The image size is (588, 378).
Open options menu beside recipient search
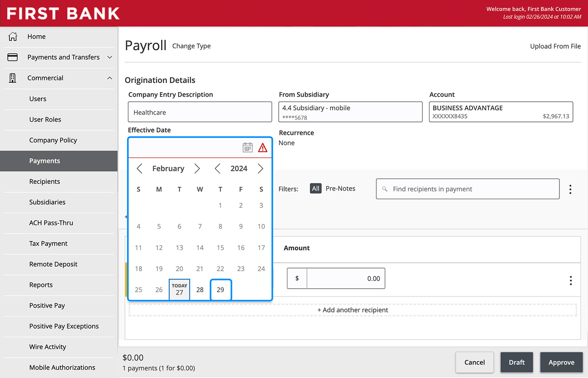tap(570, 189)
